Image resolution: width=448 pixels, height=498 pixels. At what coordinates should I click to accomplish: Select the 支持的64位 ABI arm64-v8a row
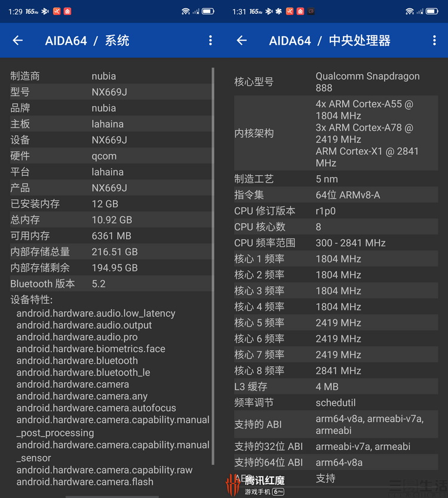[336, 462]
